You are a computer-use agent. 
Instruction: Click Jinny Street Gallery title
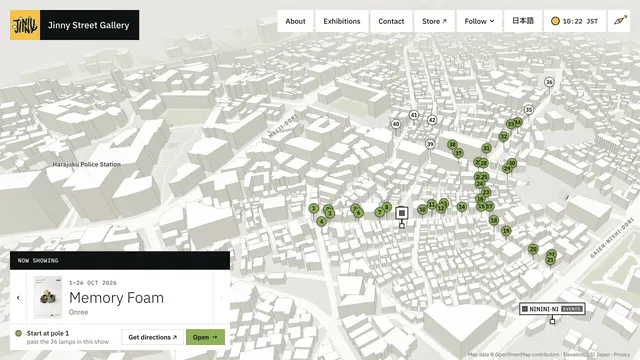pos(89,25)
